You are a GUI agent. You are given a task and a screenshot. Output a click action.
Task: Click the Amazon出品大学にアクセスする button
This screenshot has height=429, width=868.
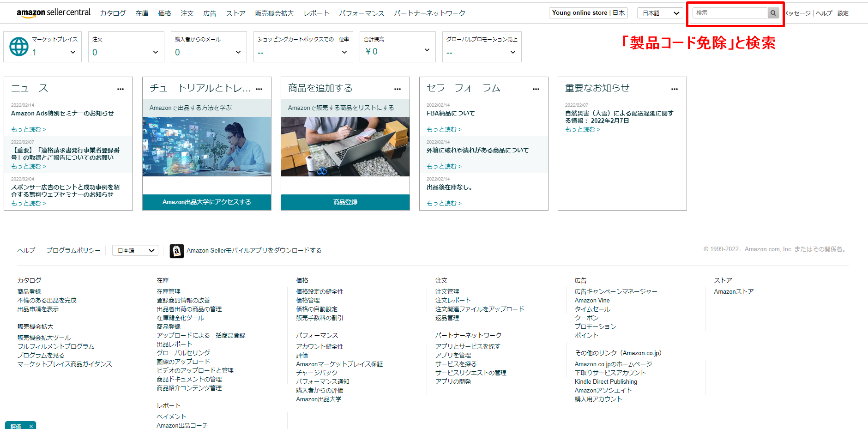tap(207, 202)
